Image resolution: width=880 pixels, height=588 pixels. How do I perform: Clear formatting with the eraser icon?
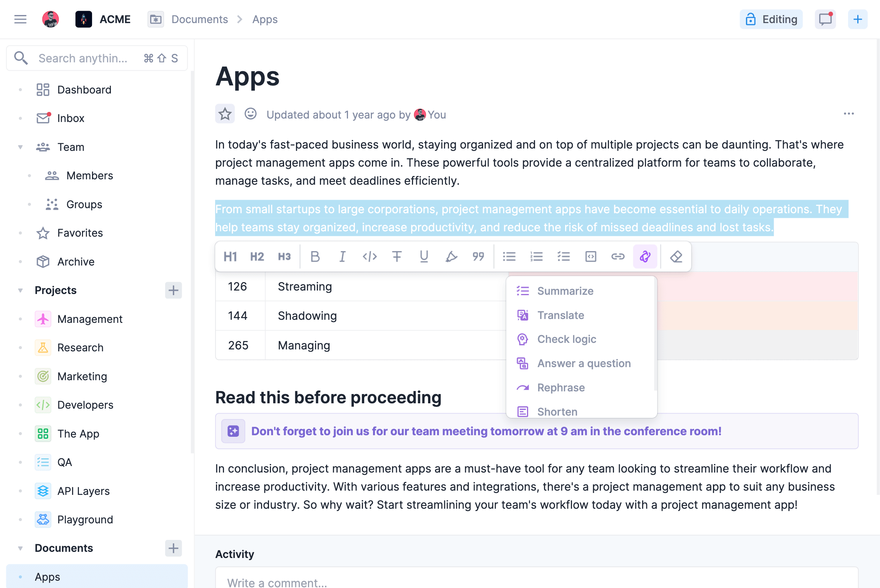[676, 256]
